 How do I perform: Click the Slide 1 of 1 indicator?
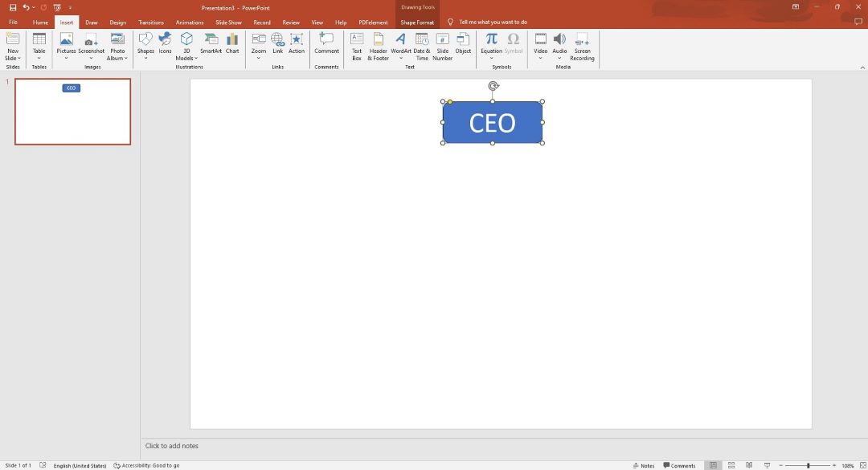18,465
